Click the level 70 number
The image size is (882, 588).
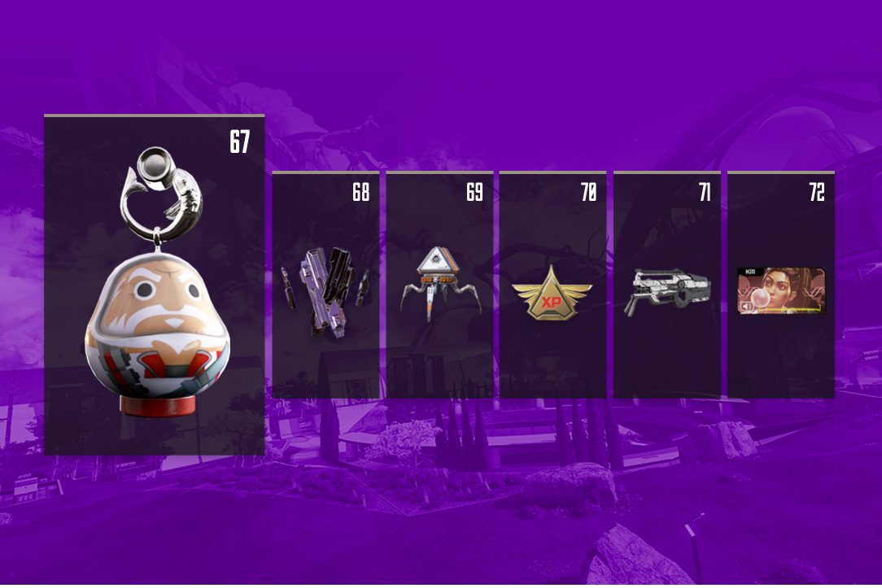588,192
